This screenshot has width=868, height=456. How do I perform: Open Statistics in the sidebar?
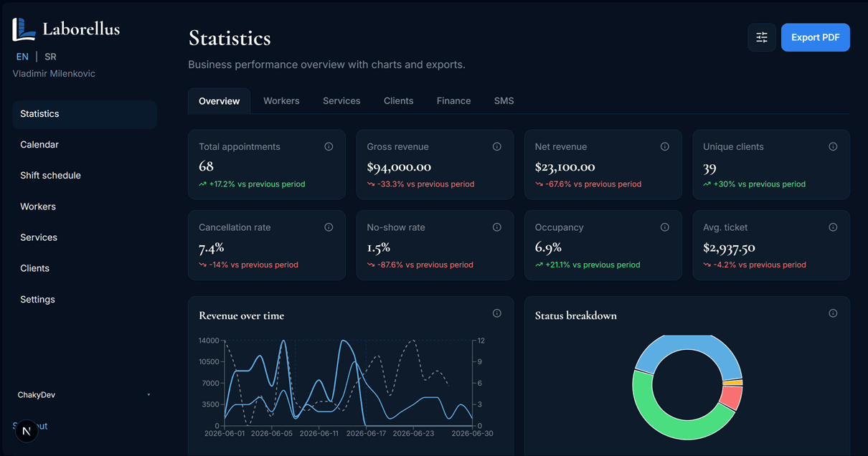pos(85,114)
